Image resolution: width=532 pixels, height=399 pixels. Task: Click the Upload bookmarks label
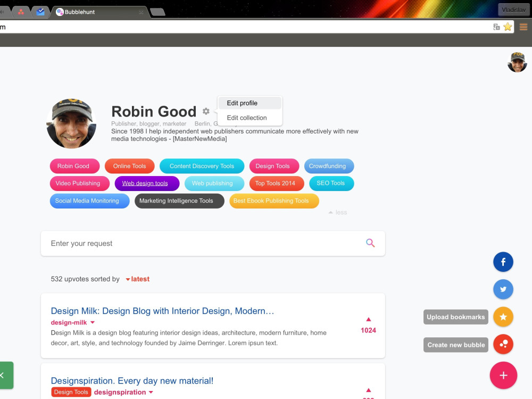456,317
